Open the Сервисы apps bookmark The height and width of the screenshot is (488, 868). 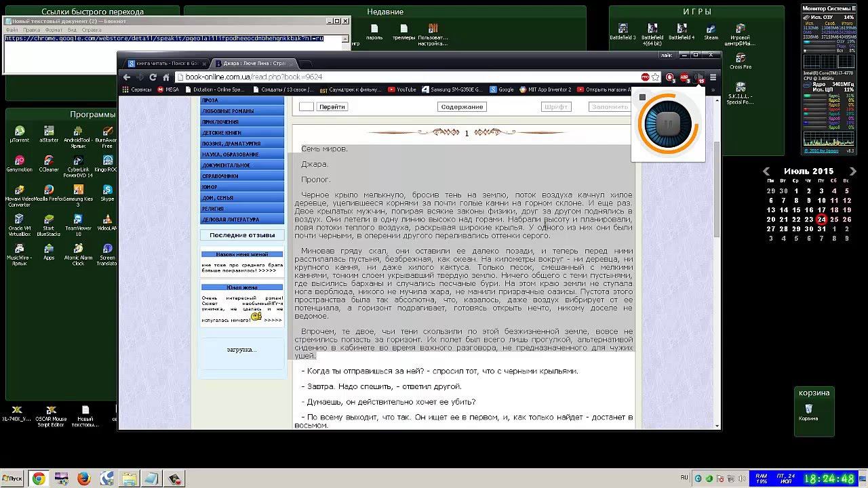(x=136, y=89)
